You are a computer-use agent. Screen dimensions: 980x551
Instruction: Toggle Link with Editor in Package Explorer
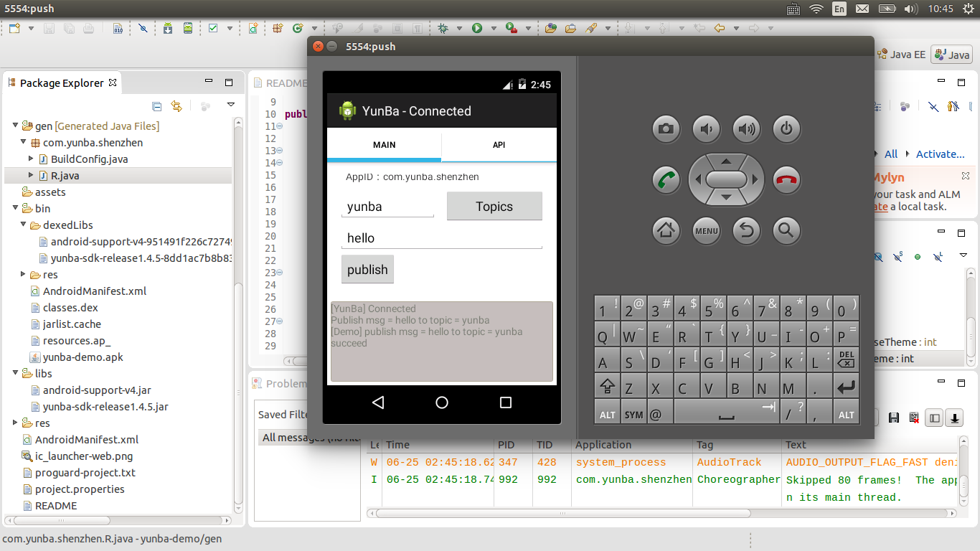(x=176, y=106)
